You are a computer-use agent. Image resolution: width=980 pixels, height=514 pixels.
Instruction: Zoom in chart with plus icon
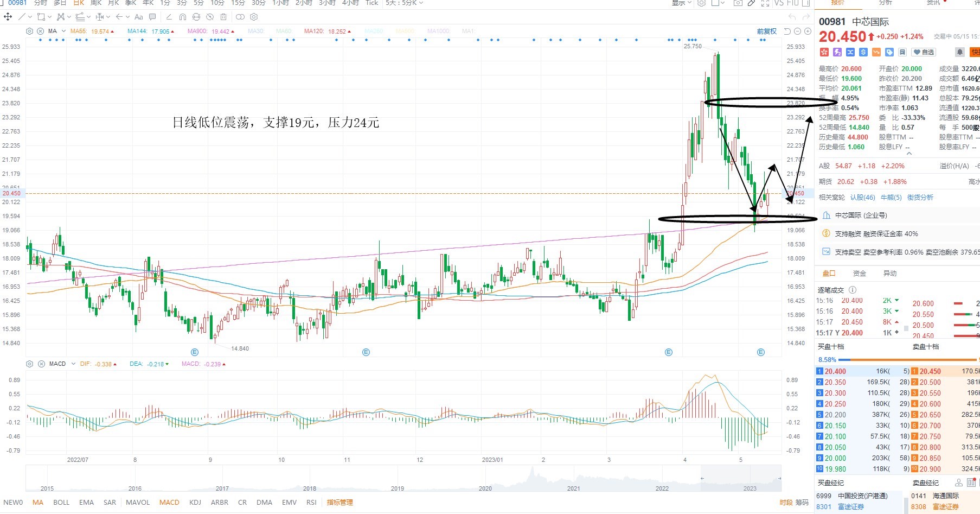tap(808, 31)
